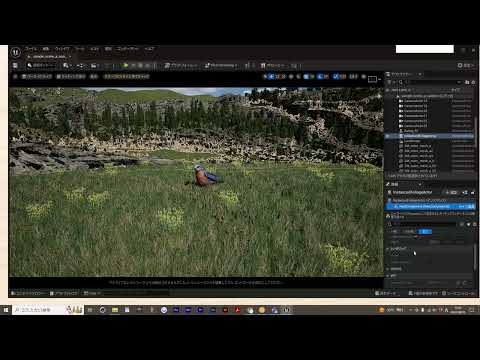
Task: Click the green Play button
Action: coord(126,65)
